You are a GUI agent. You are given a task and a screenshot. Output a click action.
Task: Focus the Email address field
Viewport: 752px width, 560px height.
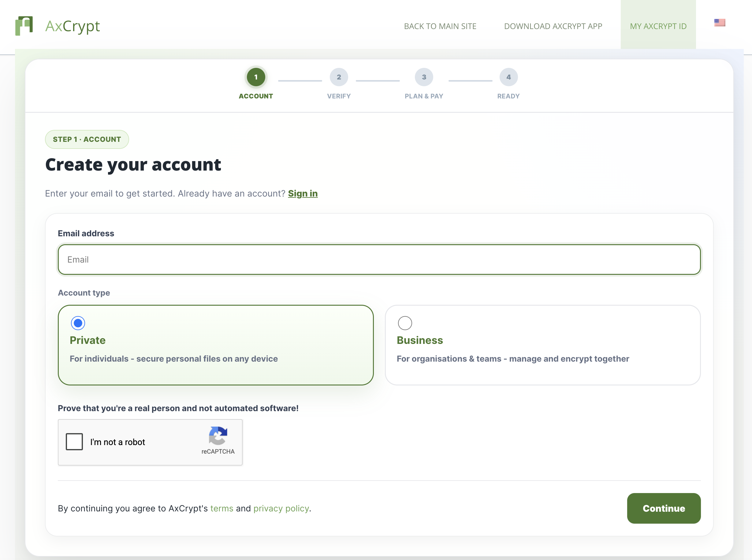tap(379, 259)
